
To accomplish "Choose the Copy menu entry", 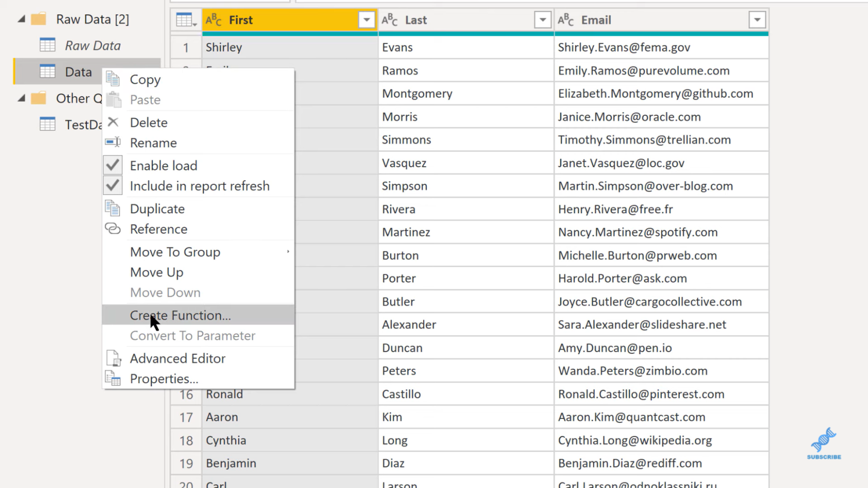I will (198, 79).
